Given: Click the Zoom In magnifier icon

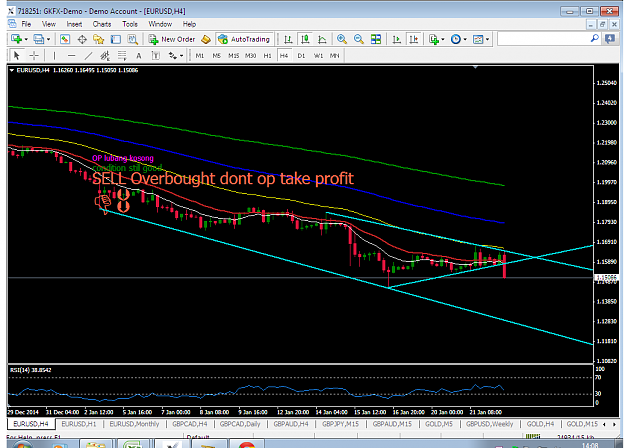Looking at the screenshot, I should click(x=342, y=39).
